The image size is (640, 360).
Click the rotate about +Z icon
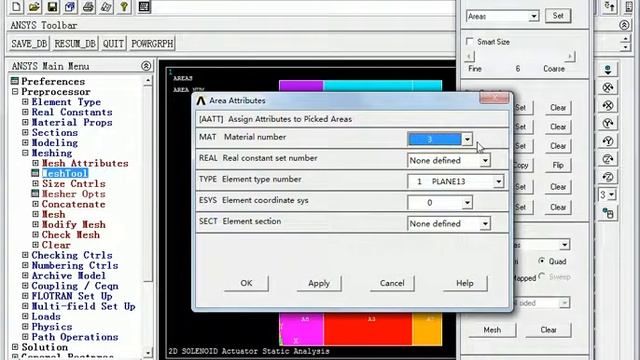click(608, 159)
